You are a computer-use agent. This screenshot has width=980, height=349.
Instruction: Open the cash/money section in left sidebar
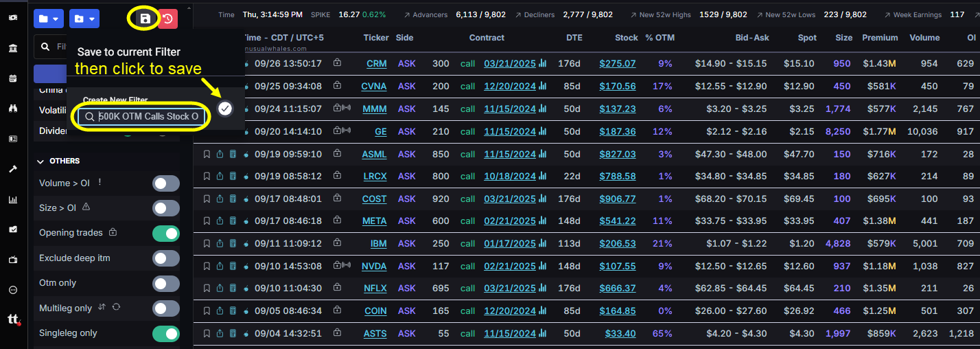13,18
